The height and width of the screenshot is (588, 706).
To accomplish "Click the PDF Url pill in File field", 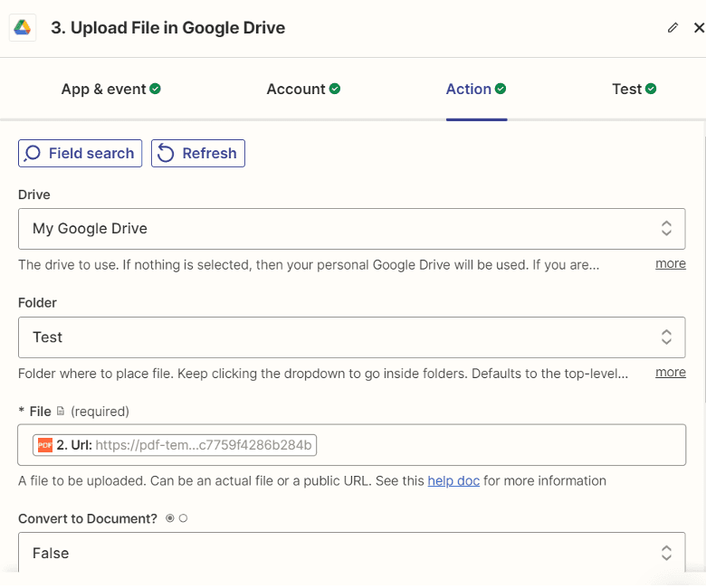I will [x=176, y=445].
